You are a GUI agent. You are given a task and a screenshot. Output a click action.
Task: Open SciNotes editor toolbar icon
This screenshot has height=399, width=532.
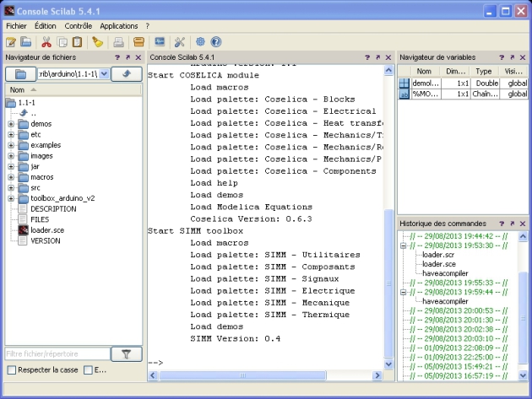tap(11, 42)
